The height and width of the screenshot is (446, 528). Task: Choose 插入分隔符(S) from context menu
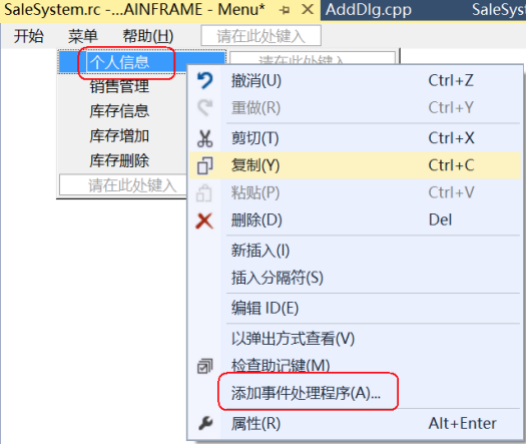355,278
